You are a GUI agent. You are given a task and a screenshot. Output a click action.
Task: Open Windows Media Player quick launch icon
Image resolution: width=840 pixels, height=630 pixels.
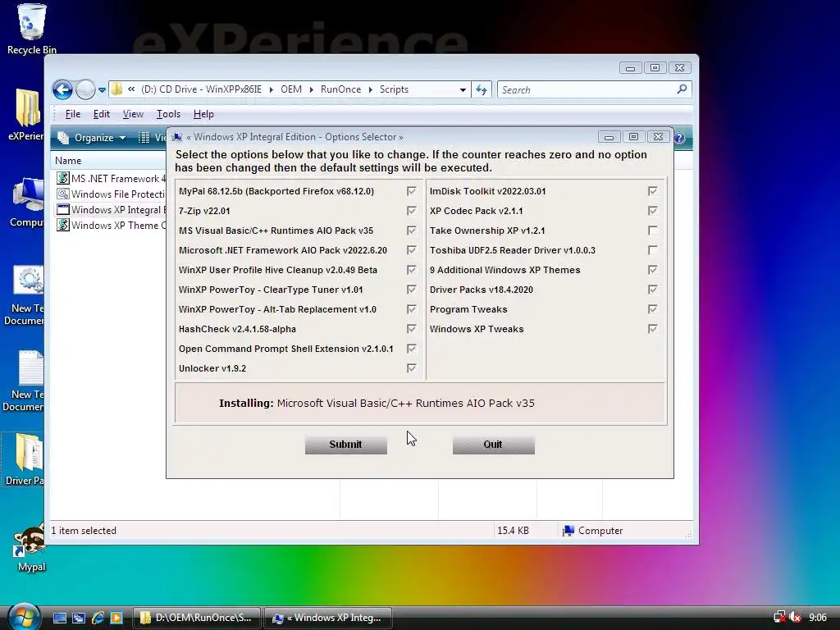click(116, 618)
